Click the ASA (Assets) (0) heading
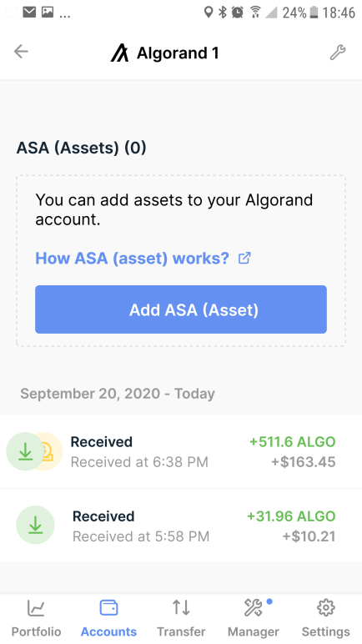This screenshot has width=362, height=644. [82, 148]
